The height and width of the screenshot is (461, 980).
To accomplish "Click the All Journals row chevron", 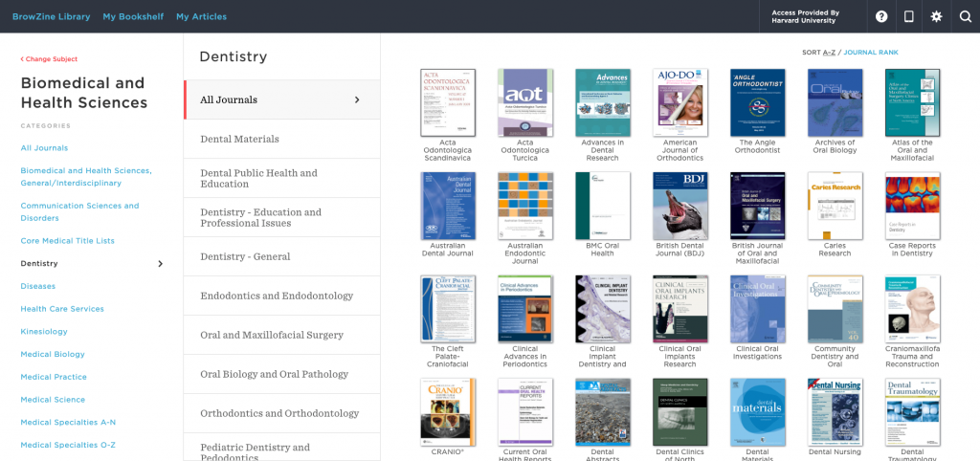I will 357,99.
